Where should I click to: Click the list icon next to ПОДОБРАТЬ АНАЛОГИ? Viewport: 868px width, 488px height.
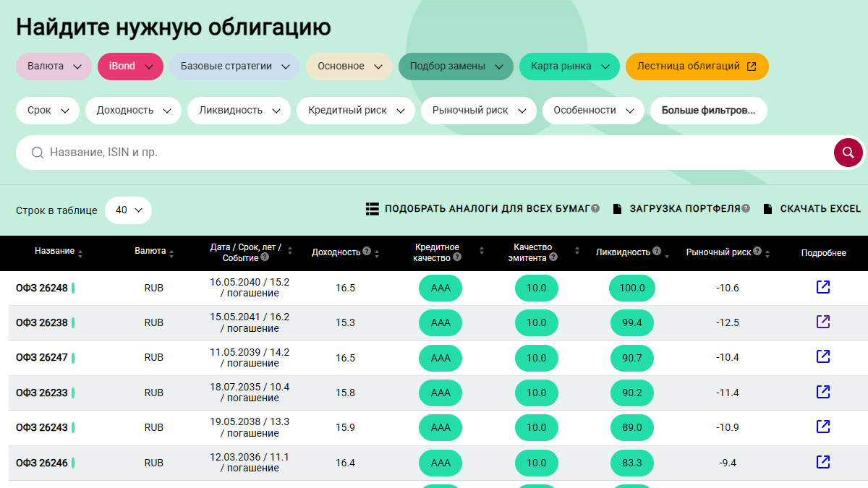click(373, 208)
